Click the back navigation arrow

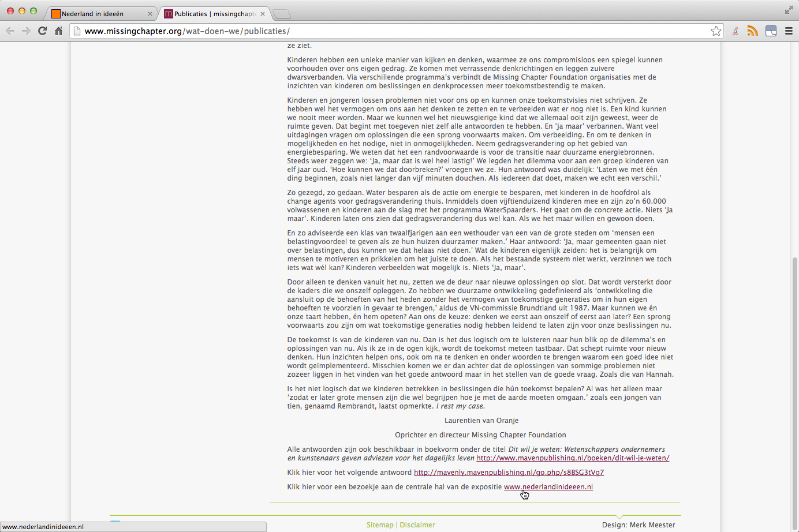(10, 31)
